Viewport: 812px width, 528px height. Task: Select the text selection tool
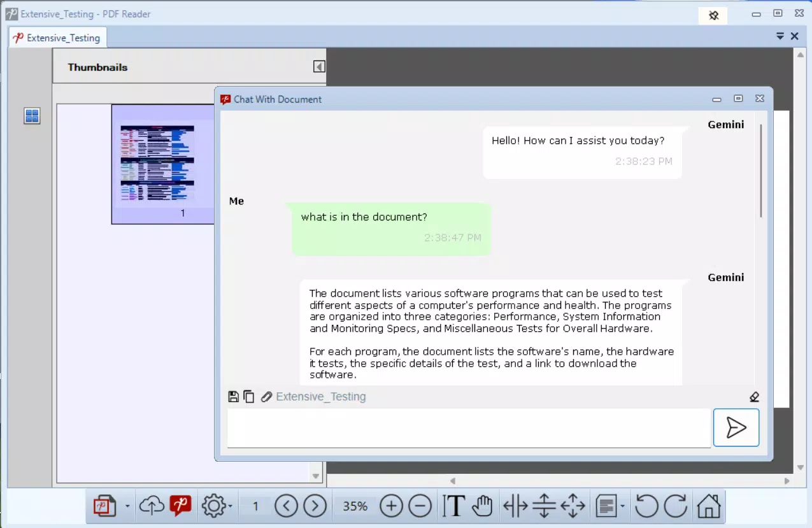point(453,506)
